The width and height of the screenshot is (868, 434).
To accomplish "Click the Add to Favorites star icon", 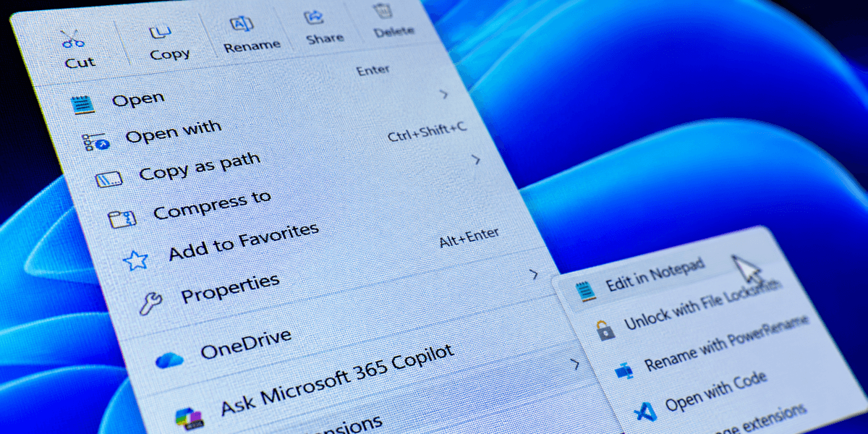I will (x=136, y=260).
